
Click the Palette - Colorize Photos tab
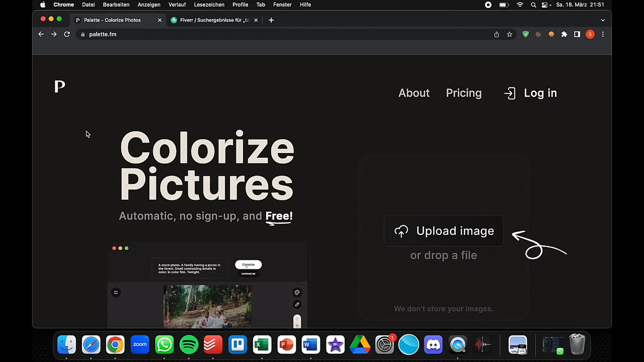tap(112, 20)
